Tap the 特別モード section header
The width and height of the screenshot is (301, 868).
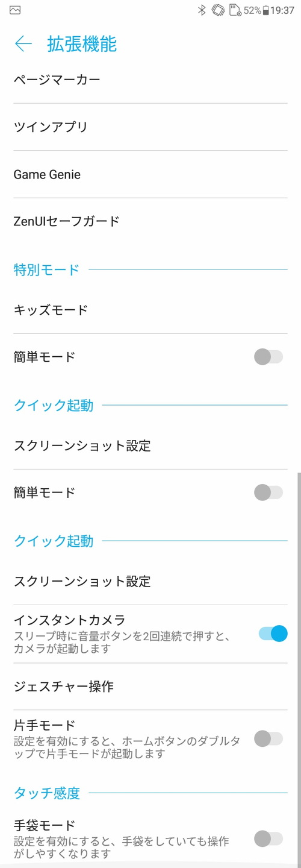pos(46,269)
